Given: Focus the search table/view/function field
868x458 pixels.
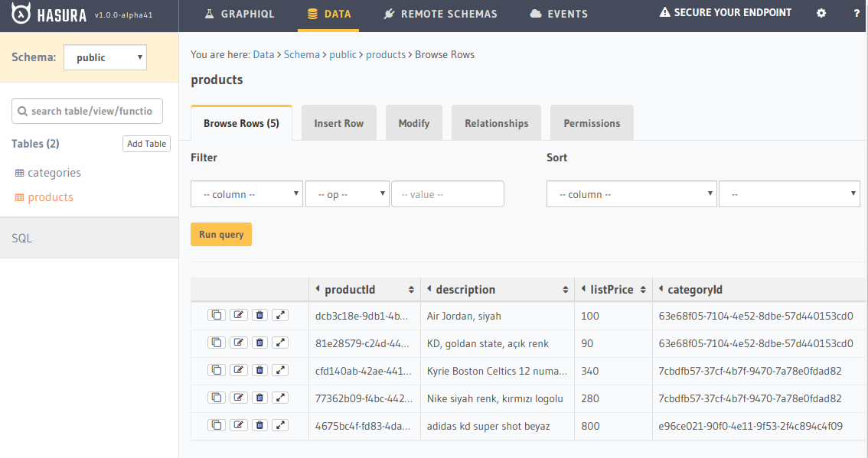Looking at the screenshot, I should point(87,111).
